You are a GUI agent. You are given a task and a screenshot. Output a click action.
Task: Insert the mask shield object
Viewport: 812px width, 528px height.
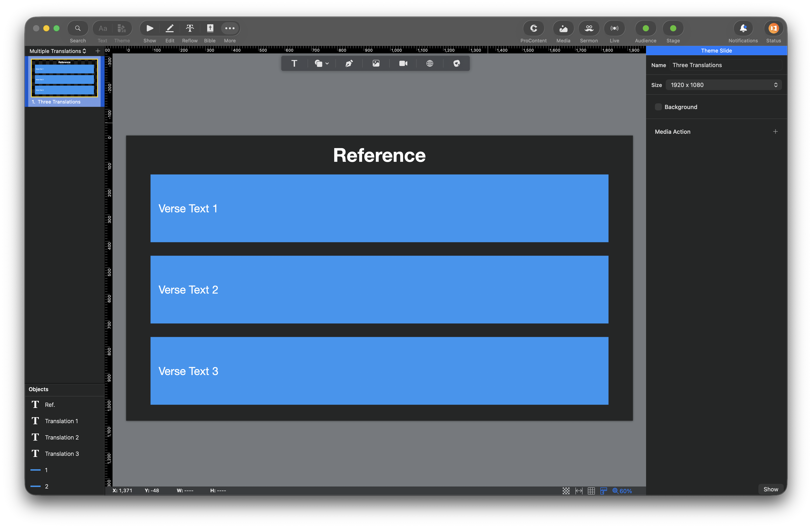pyautogui.click(x=457, y=64)
